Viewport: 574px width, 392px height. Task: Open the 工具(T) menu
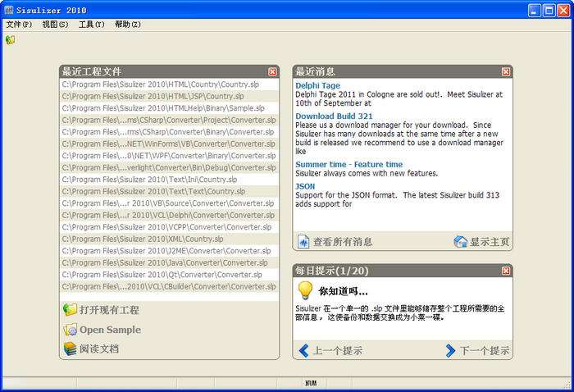point(92,25)
